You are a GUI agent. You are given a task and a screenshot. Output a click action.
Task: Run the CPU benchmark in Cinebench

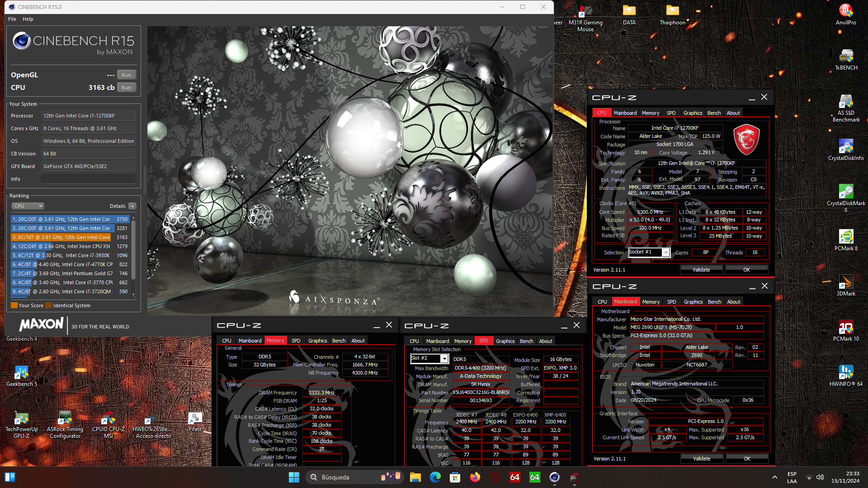(x=127, y=88)
